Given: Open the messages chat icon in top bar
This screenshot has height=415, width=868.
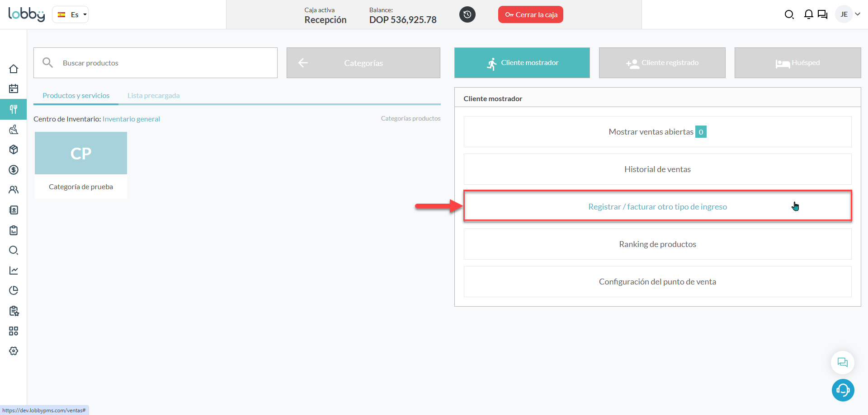Looking at the screenshot, I should tap(823, 14).
